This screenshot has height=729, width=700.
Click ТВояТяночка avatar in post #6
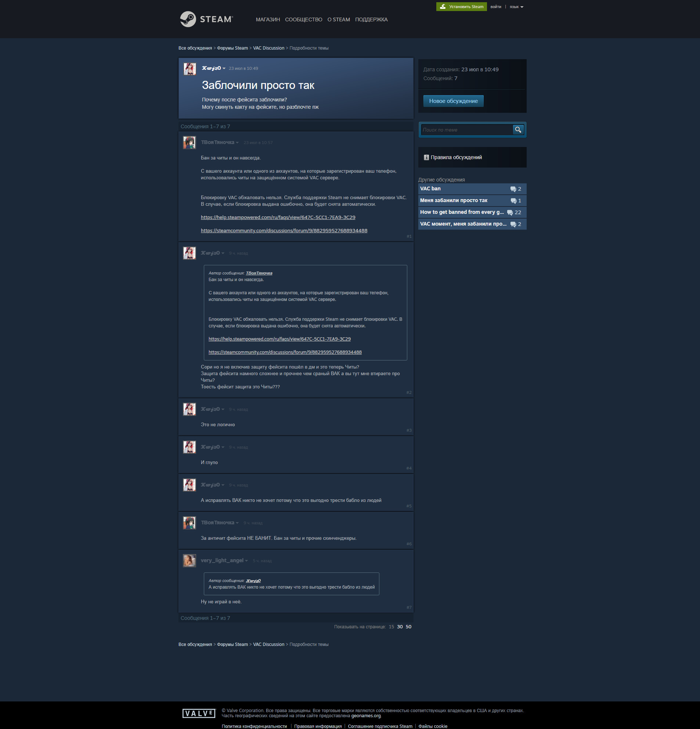click(190, 523)
